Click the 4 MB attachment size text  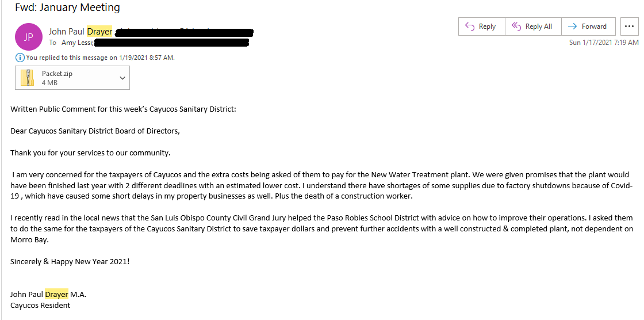pyautogui.click(x=49, y=83)
